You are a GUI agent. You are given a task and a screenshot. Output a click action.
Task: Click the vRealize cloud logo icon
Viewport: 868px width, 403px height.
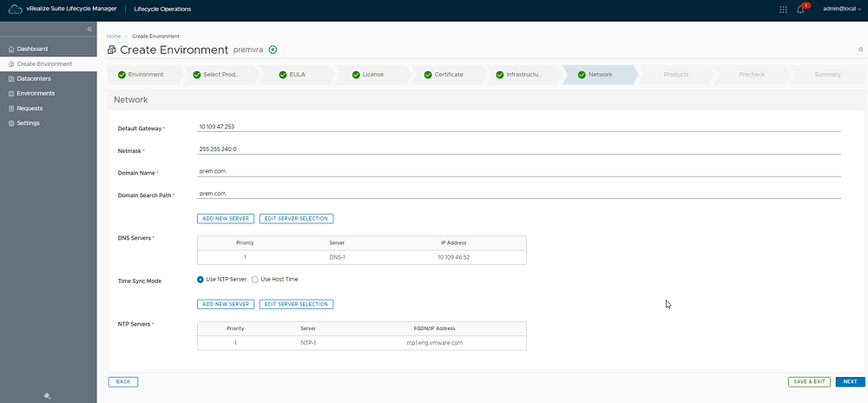[15, 9]
